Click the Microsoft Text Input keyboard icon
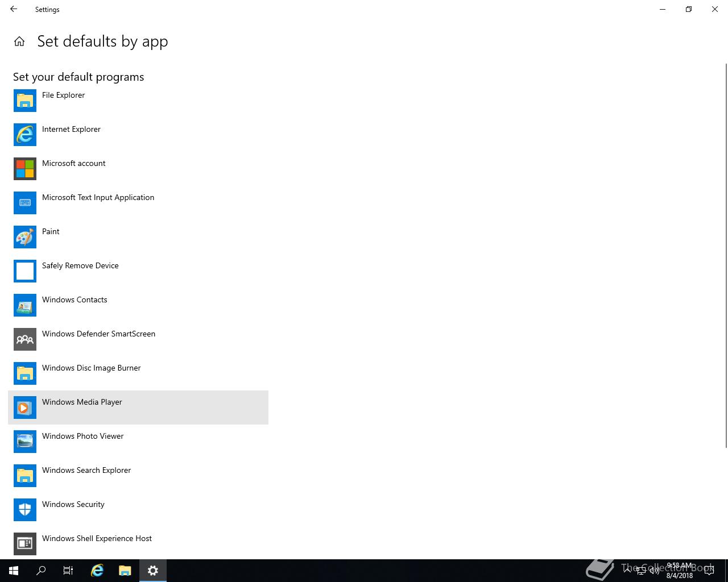728x582 pixels. pos(25,203)
